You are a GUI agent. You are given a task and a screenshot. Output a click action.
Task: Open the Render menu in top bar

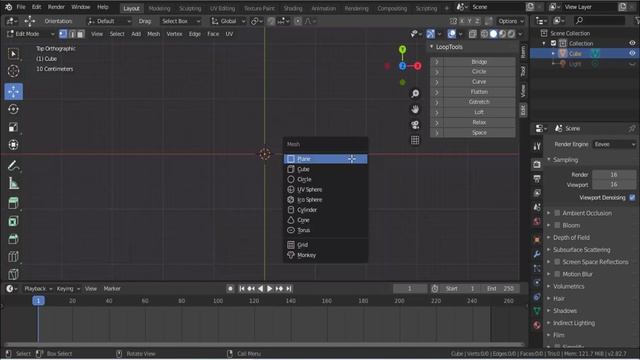(56, 7)
